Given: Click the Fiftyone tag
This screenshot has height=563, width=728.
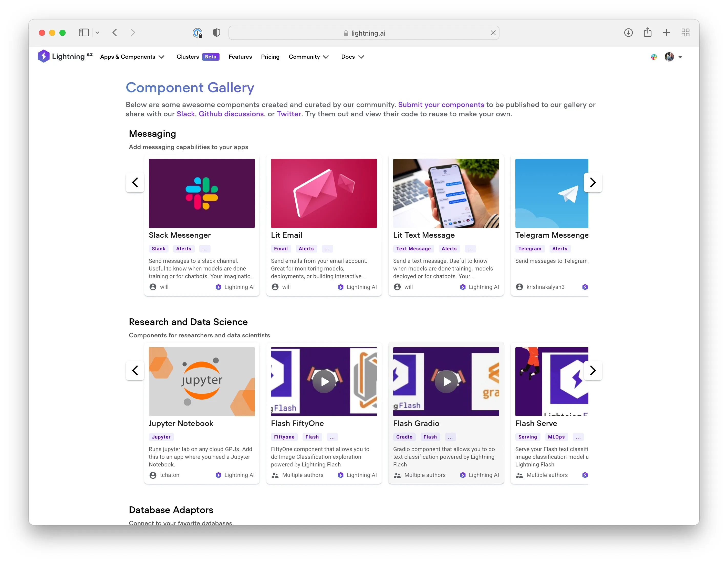Looking at the screenshot, I should click(x=284, y=437).
